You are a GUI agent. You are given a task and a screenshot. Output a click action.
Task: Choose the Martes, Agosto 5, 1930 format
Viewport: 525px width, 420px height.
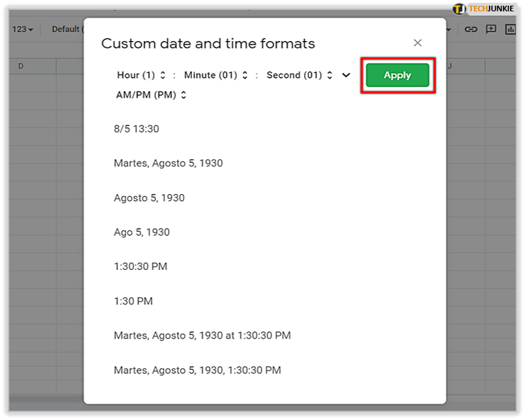pyautogui.click(x=168, y=163)
